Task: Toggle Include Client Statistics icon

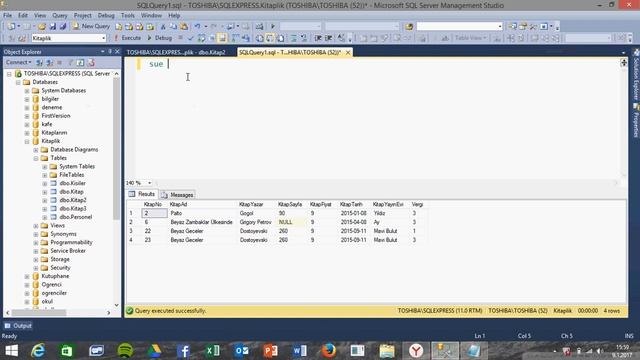Action: click(245, 38)
